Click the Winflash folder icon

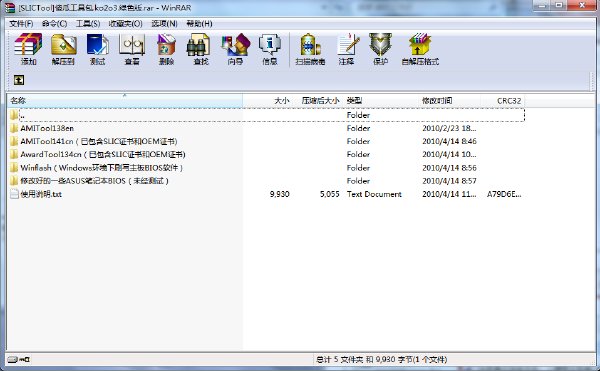pos(14,168)
